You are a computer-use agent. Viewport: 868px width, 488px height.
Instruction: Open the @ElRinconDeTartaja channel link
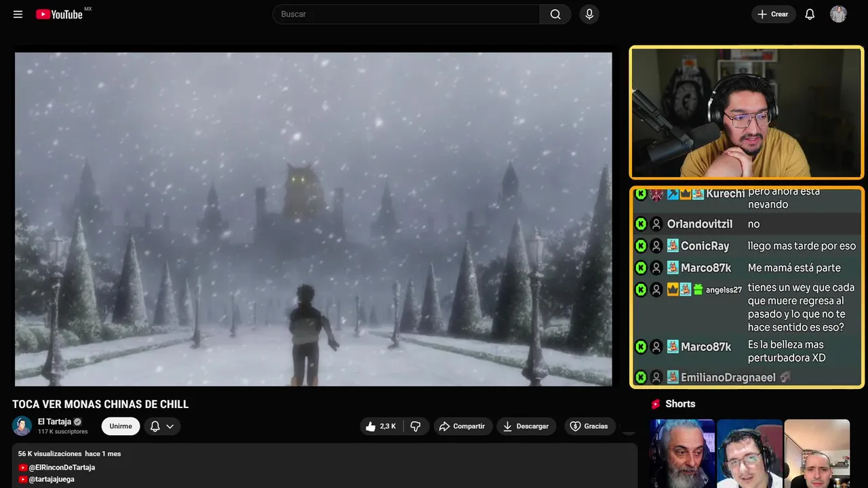pos(62,468)
